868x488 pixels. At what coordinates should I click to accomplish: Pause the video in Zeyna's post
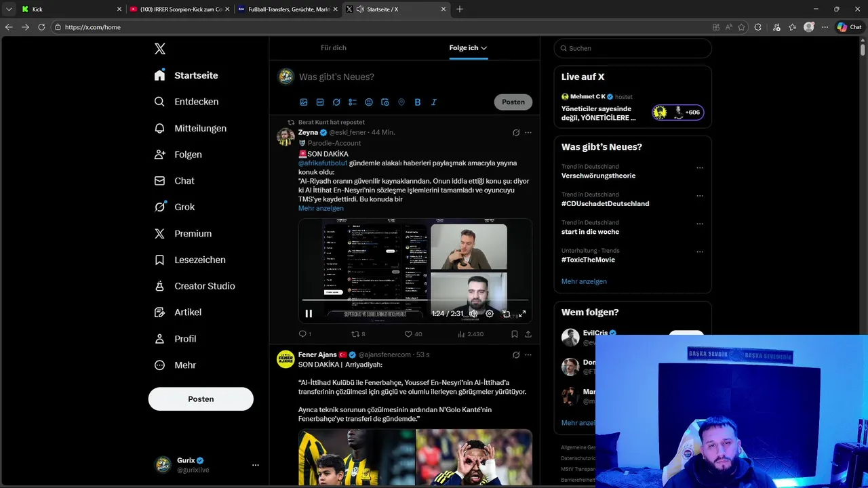(309, 314)
